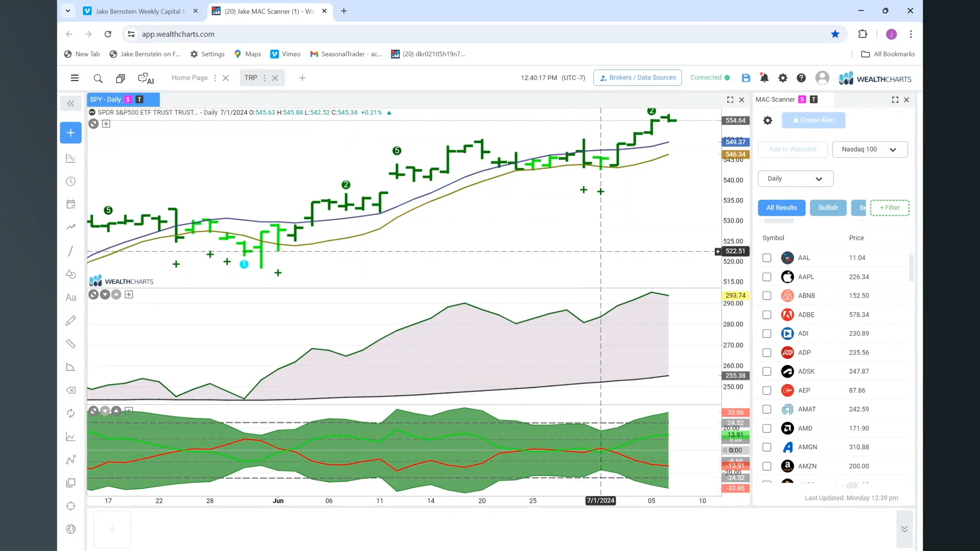Select the eraser delete tool
The image size is (980, 551).
click(x=71, y=390)
